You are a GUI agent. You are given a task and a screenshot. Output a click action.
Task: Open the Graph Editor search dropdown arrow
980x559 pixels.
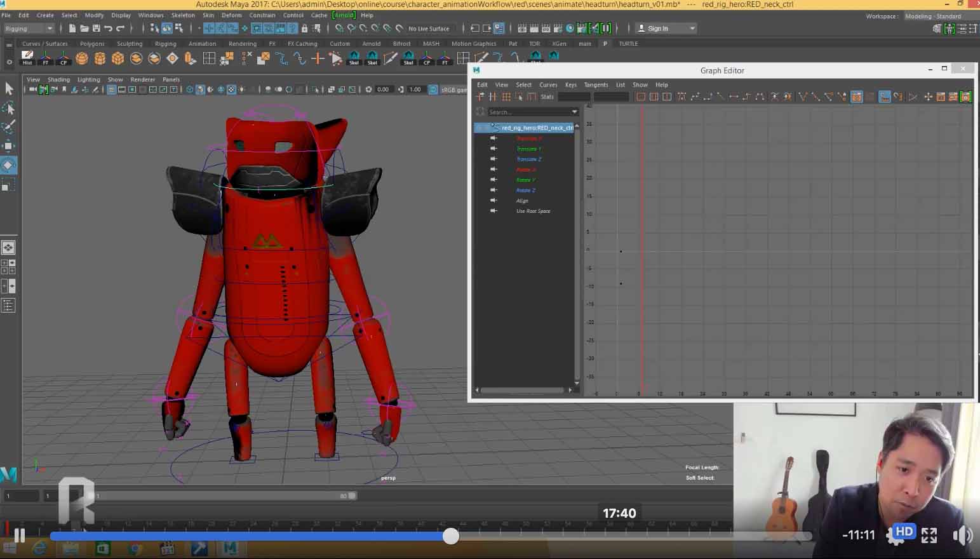coord(574,112)
